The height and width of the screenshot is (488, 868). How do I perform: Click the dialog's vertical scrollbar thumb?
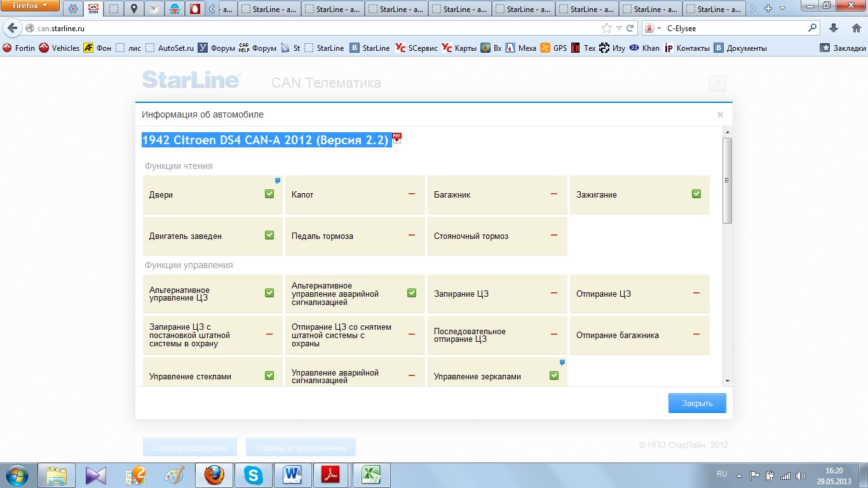coord(727,180)
